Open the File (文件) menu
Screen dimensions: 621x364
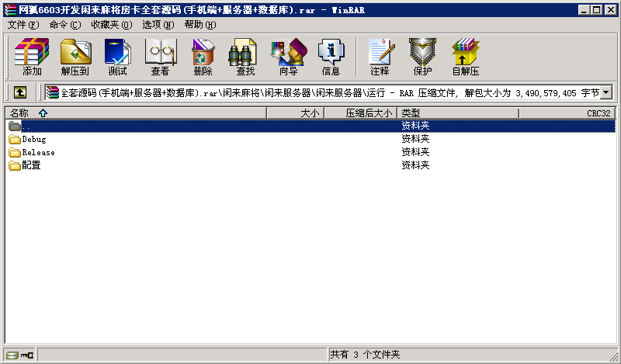tap(23, 25)
